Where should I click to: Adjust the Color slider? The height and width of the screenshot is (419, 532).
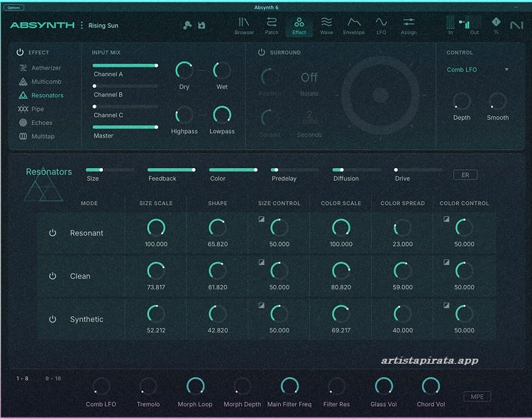tap(233, 170)
